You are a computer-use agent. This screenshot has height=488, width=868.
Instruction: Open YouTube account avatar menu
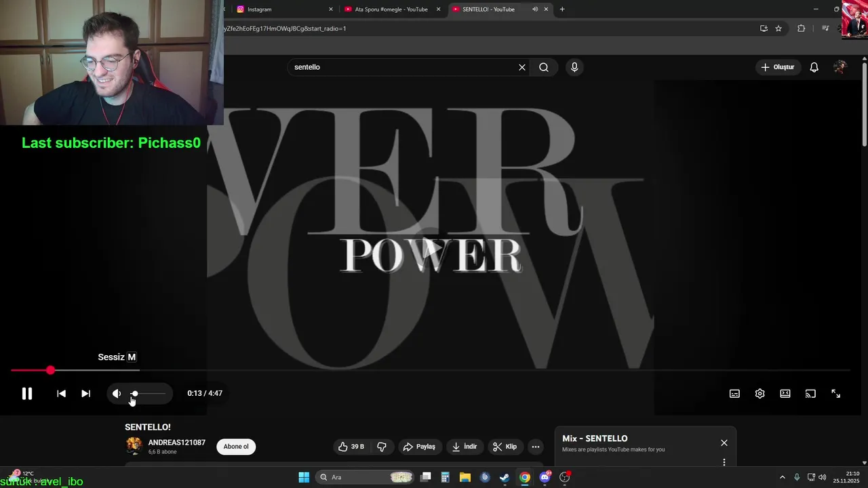click(x=840, y=67)
